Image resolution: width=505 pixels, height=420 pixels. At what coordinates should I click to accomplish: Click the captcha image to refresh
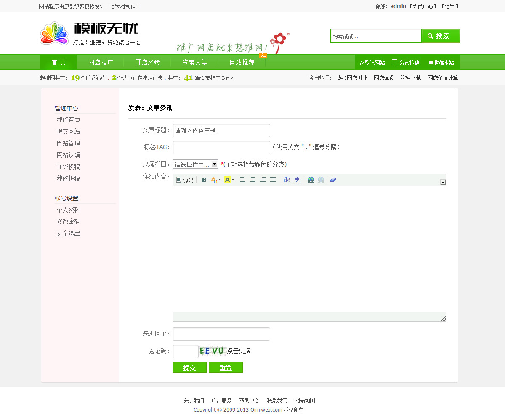[x=212, y=351]
